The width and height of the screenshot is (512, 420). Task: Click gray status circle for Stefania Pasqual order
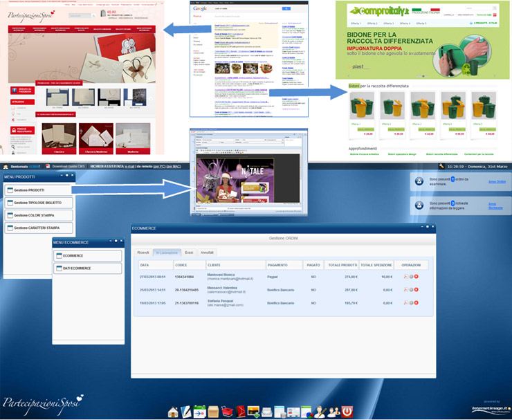(x=412, y=303)
